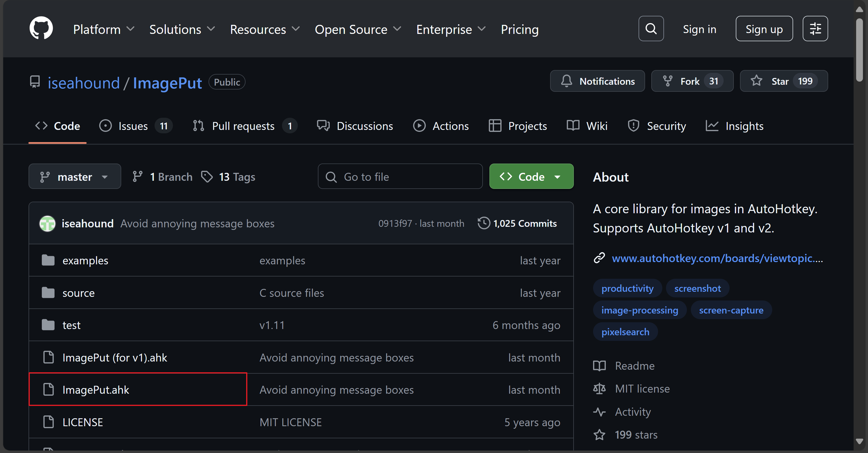This screenshot has height=453, width=868.
Task: Open the ImagePut.ahk file name
Action: (x=96, y=390)
